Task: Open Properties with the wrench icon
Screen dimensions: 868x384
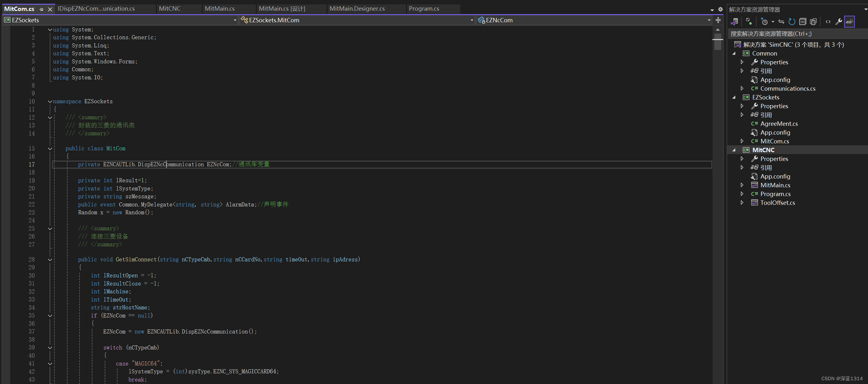Action: coord(838,22)
